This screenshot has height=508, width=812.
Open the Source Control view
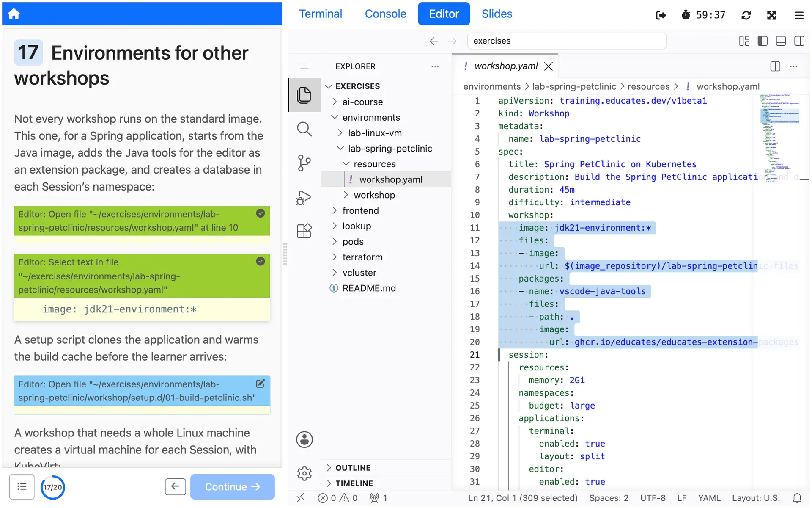pyautogui.click(x=304, y=163)
